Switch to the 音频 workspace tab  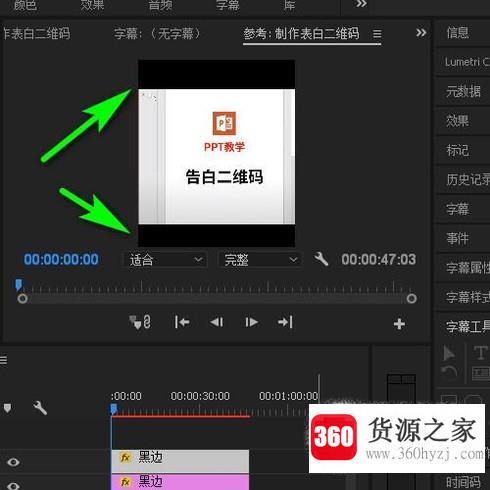pyautogui.click(x=160, y=5)
